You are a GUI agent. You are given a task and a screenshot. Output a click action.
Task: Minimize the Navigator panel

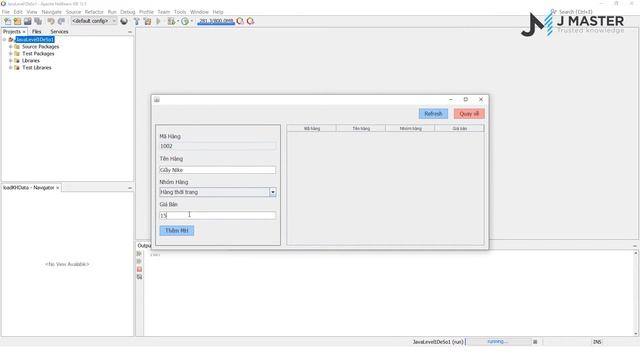tap(130, 188)
